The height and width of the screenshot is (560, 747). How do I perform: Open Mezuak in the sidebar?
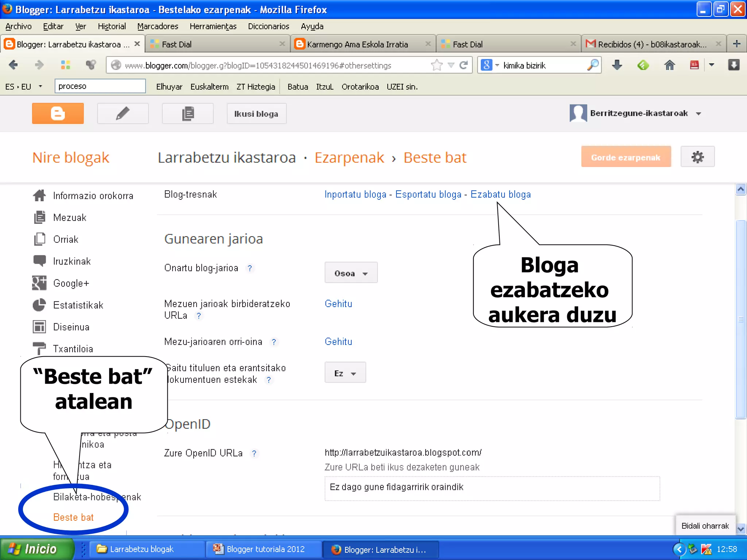(70, 218)
